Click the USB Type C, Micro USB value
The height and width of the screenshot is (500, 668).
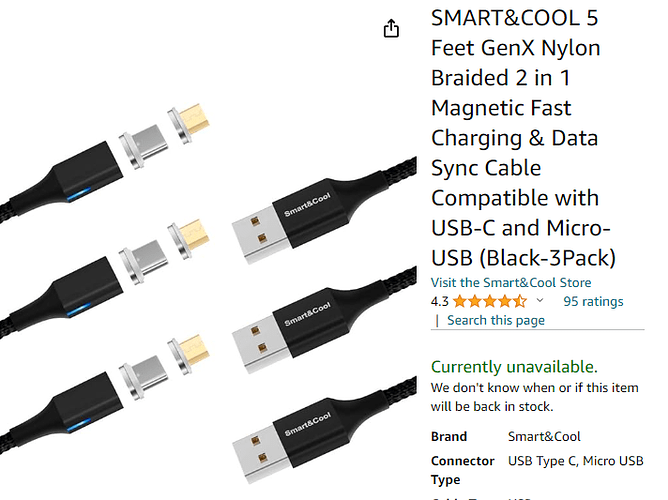click(x=575, y=461)
